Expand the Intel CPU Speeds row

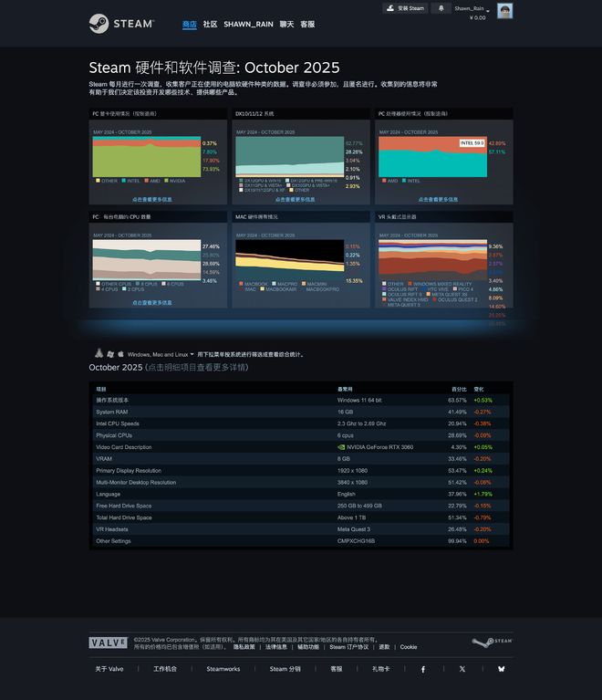point(301,423)
